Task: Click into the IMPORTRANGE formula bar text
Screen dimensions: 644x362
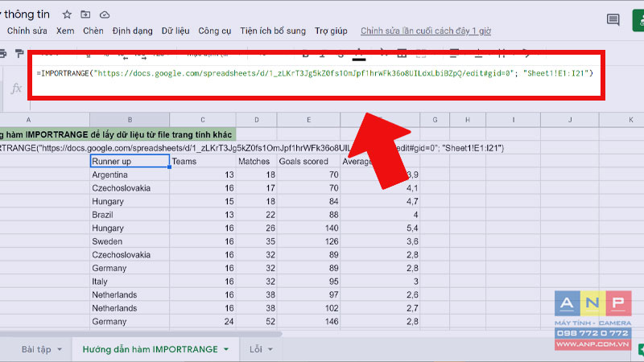Action: click(x=315, y=73)
